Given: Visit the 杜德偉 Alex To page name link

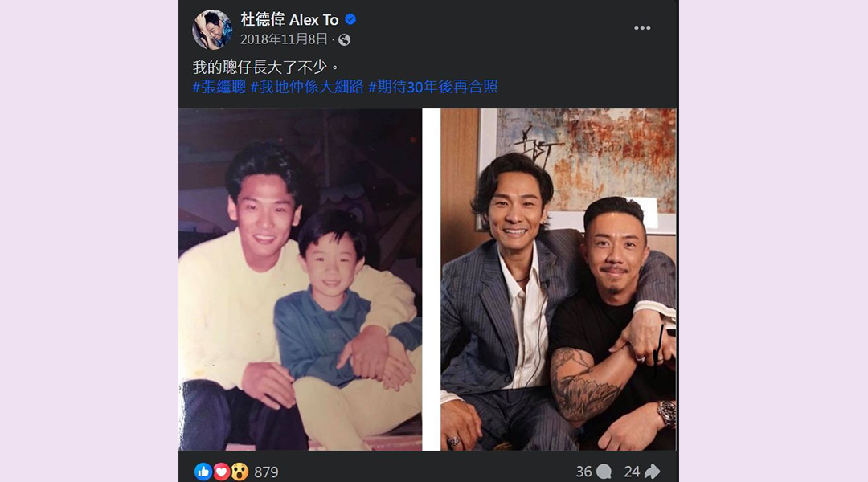Looking at the screenshot, I should point(289,20).
